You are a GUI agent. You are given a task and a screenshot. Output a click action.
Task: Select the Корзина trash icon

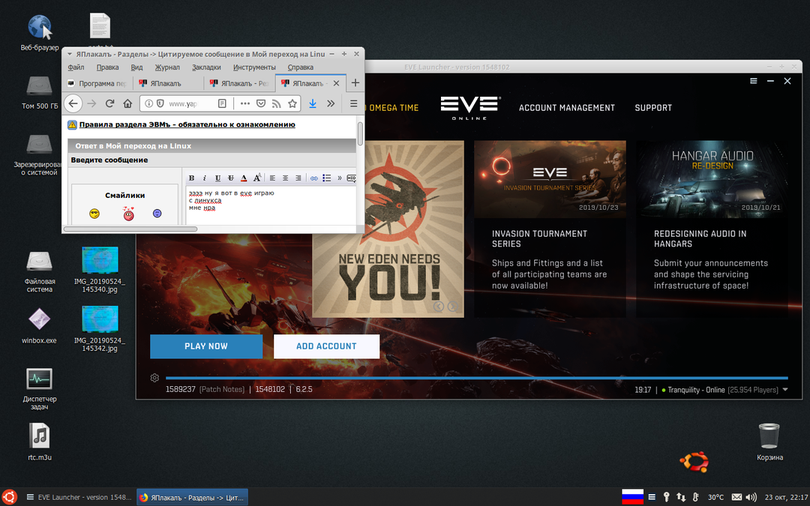[769, 442]
